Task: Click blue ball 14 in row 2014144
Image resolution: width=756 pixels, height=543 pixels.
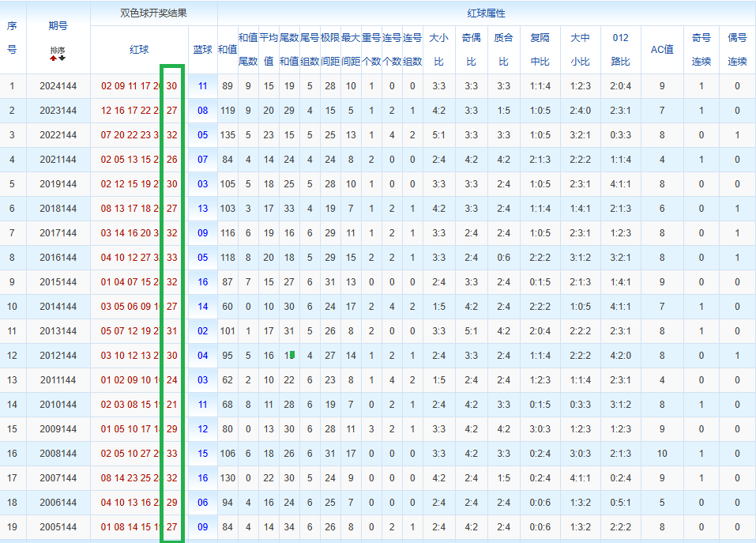Action: coord(202,307)
